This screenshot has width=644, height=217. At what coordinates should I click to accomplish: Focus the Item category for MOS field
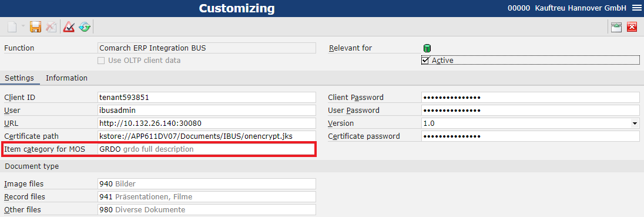tap(207, 149)
